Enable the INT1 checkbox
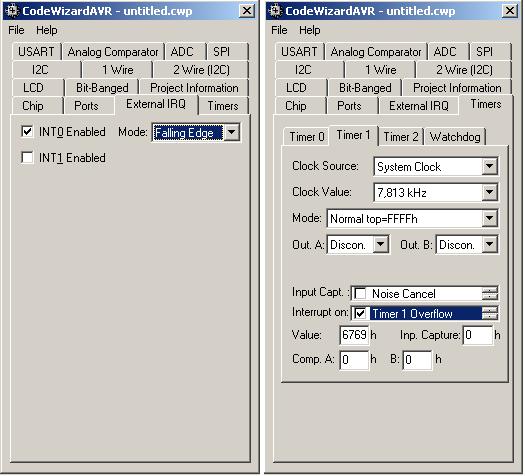The height and width of the screenshot is (476, 525). click(27, 157)
